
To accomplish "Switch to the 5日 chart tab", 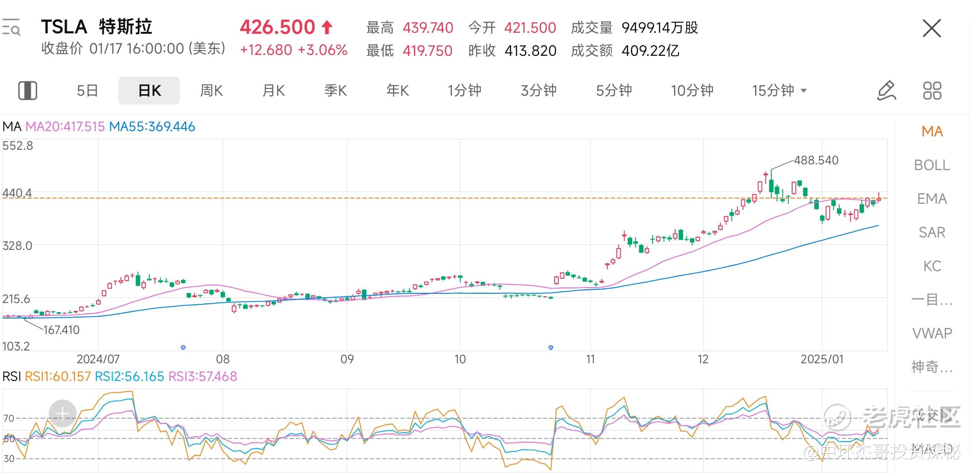I will click(x=87, y=90).
